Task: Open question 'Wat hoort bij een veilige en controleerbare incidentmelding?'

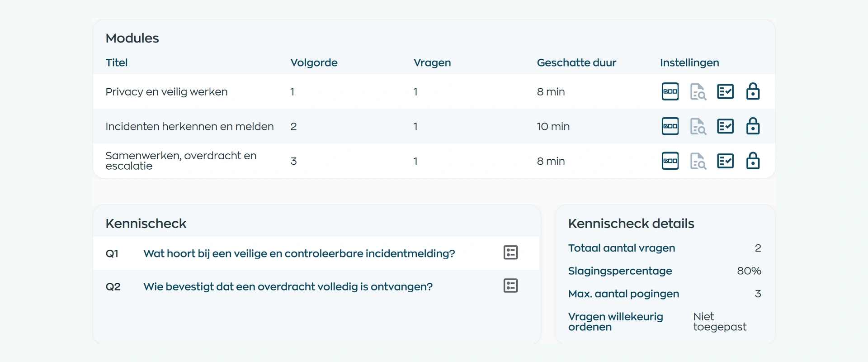Action: pos(299,253)
